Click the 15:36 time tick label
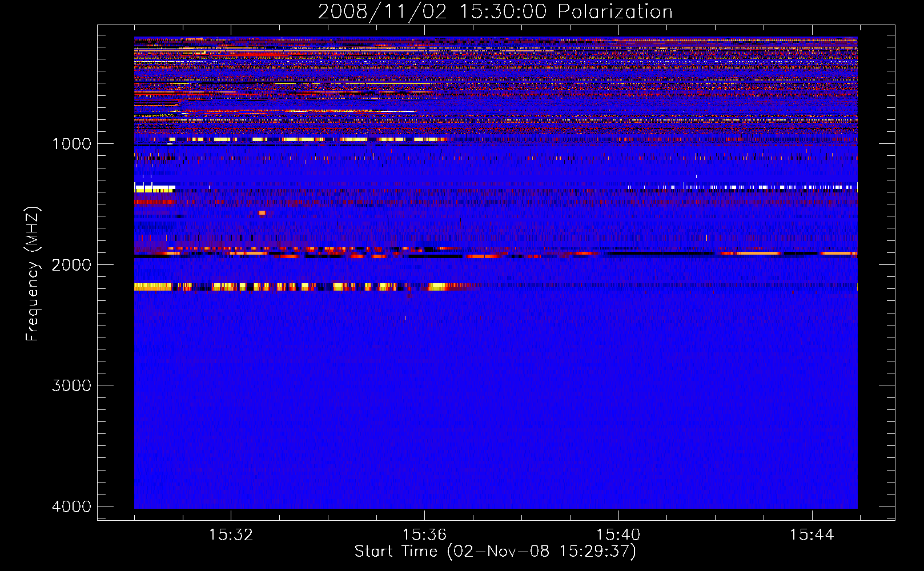Viewport: 924px width, 571px height. [x=424, y=535]
